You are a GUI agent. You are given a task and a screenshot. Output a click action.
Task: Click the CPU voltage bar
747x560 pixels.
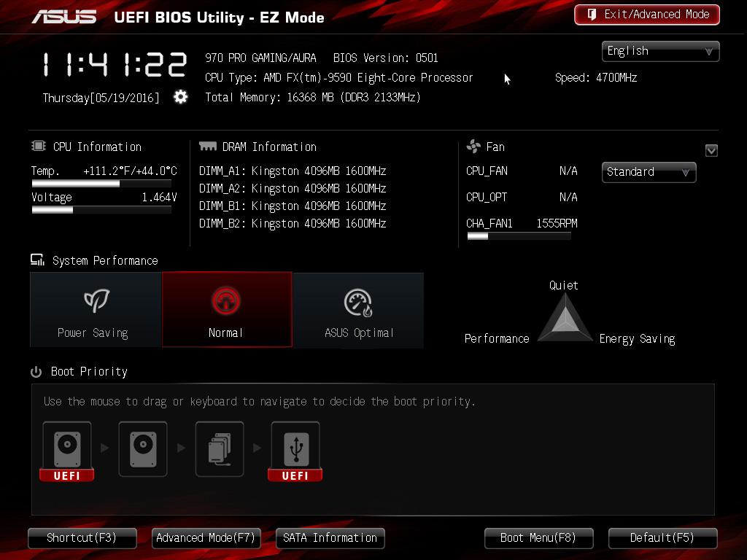tap(101, 210)
